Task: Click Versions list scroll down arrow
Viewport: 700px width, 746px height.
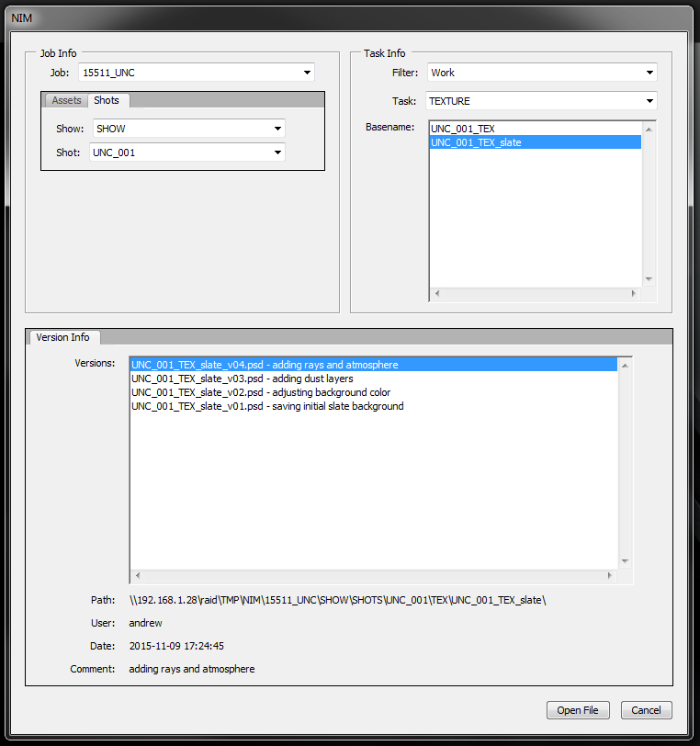Action: pos(625,561)
